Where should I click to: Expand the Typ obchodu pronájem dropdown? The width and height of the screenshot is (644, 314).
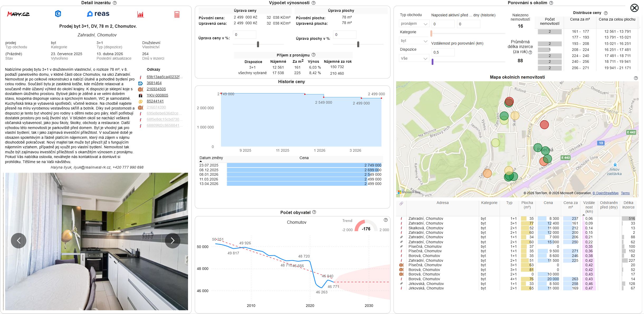pyautogui.click(x=414, y=24)
